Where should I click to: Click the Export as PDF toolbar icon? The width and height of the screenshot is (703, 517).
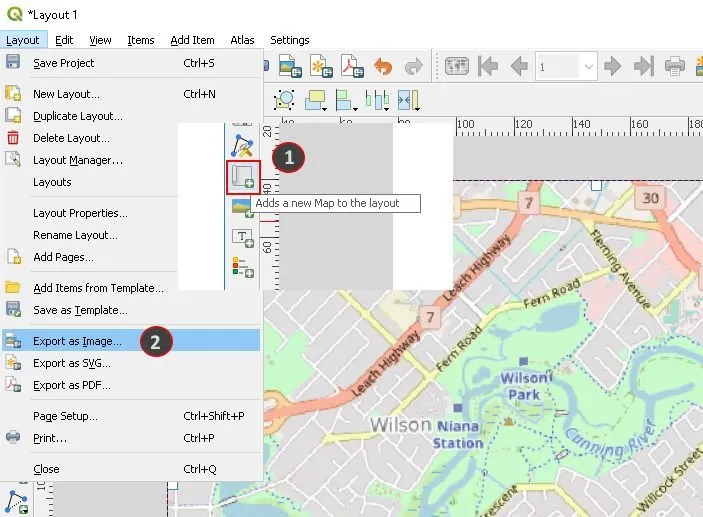pyautogui.click(x=352, y=66)
